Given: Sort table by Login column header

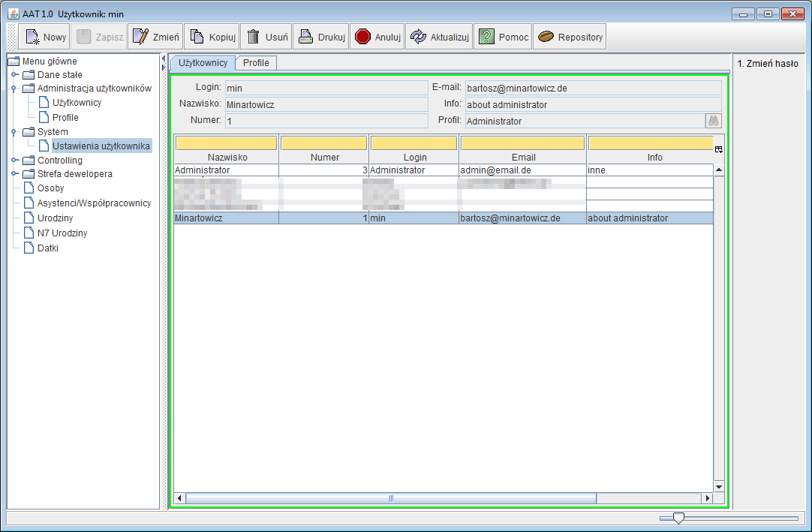Looking at the screenshot, I should click(x=414, y=158).
